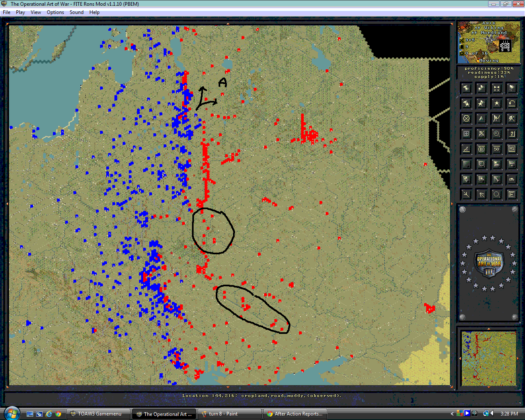Launch Chrome from quick launch
The image size is (525, 420).
pos(58,414)
